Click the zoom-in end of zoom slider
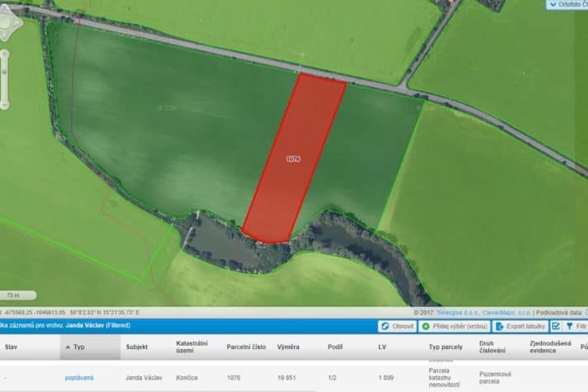588x392 pixels. coord(5,56)
